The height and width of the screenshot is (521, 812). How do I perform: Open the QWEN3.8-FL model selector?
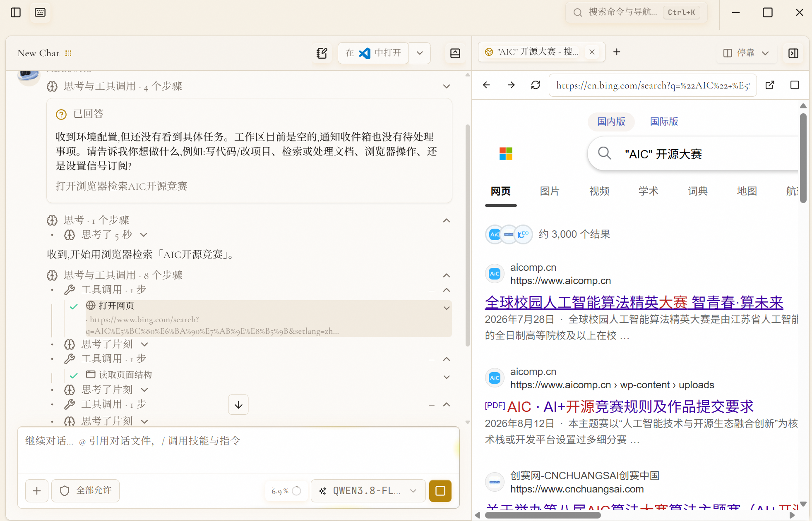coord(368,491)
